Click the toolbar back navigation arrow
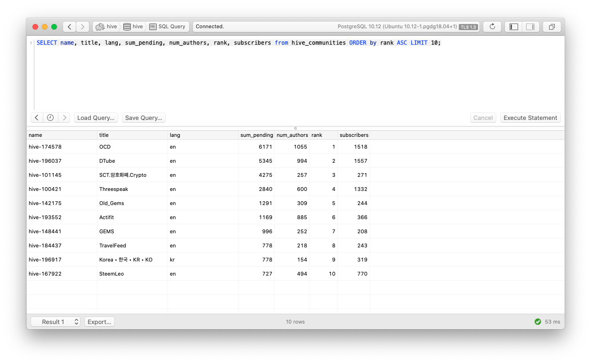591x364 pixels. point(70,27)
